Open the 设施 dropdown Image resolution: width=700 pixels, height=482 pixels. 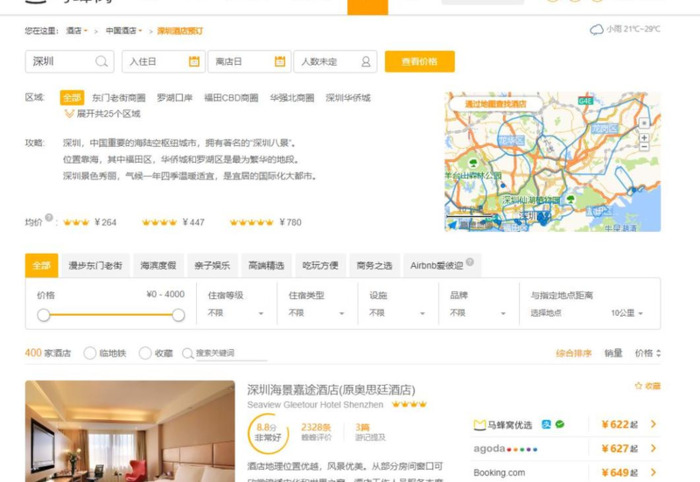click(x=397, y=313)
